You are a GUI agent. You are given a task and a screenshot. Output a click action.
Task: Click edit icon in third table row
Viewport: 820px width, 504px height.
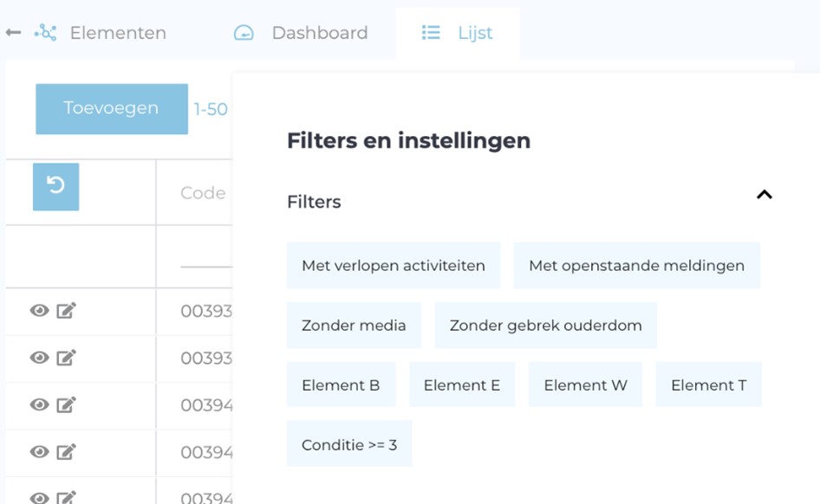[x=67, y=404]
